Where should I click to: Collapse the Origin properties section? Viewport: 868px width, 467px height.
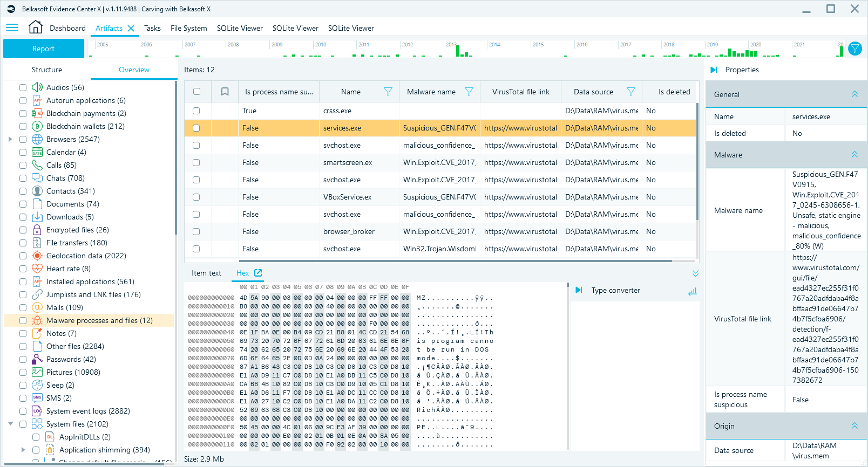coord(855,426)
